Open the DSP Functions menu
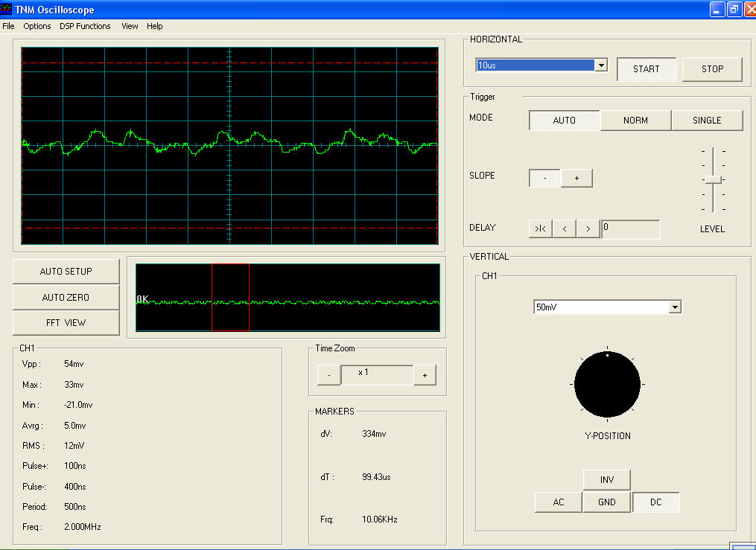756x550 pixels. pyautogui.click(x=85, y=26)
